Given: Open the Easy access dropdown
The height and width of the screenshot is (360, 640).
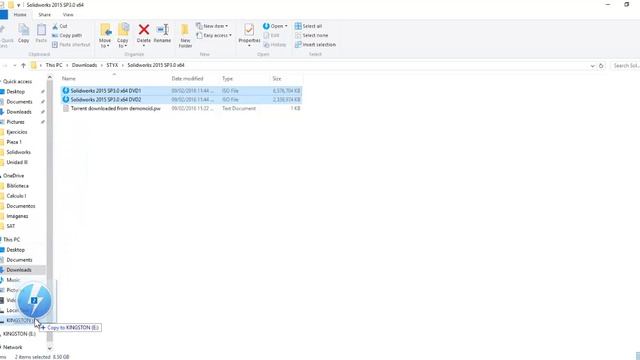Looking at the screenshot, I should (x=214, y=36).
